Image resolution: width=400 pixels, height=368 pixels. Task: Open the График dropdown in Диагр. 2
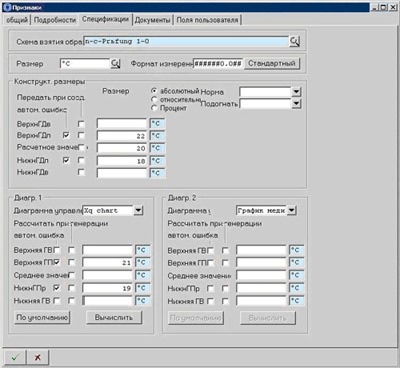[x=291, y=210]
